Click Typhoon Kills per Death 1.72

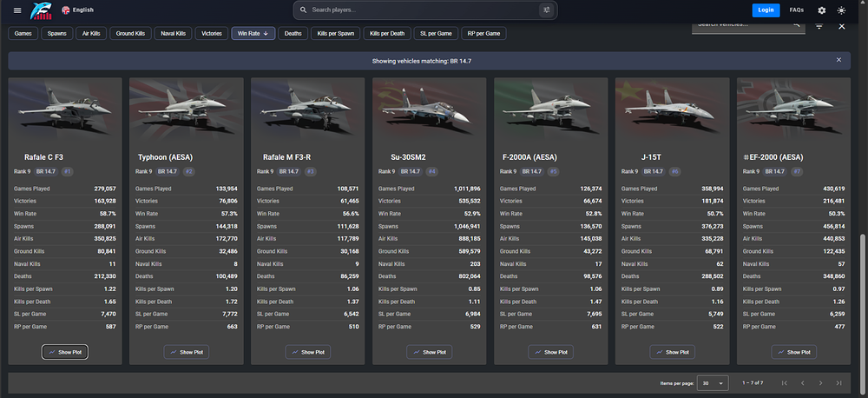231,302
